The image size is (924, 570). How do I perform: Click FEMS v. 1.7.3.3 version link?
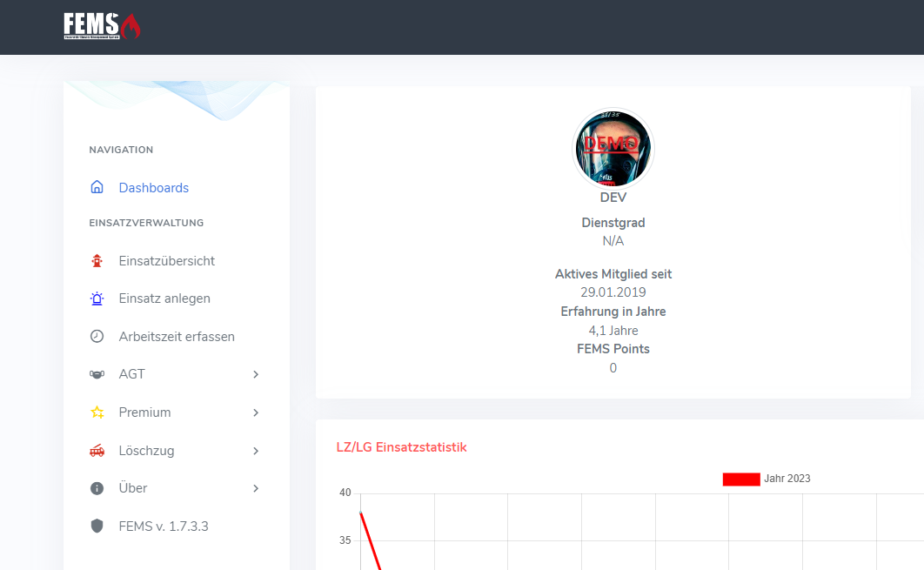coord(164,526)
